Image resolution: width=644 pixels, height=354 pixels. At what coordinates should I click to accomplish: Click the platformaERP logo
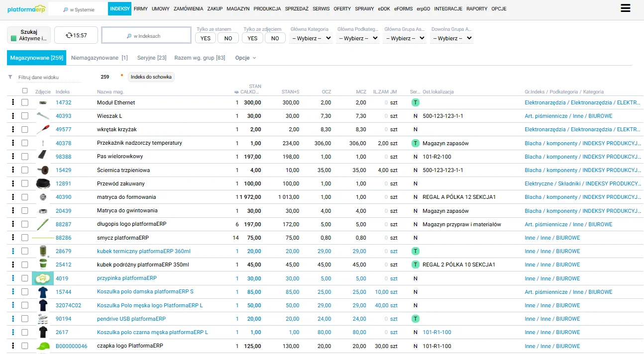(x=26, y=9)
